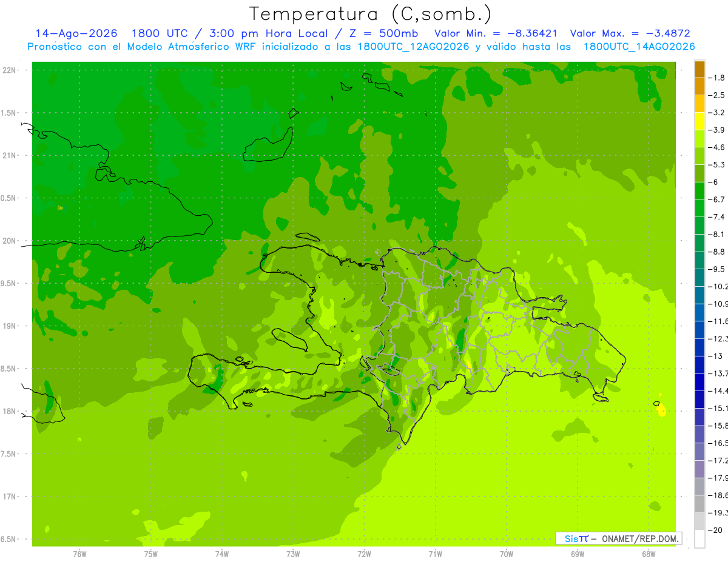This screenshot has width=728, height=562.
Task: Pick the yellow swatch between -3.2 and -3.9
Action: 699,121
